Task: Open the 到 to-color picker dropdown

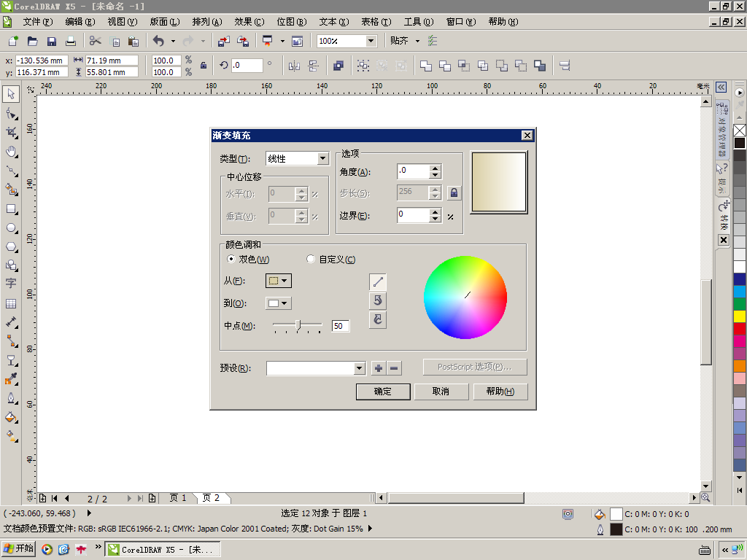Action: tap(278, 303)
